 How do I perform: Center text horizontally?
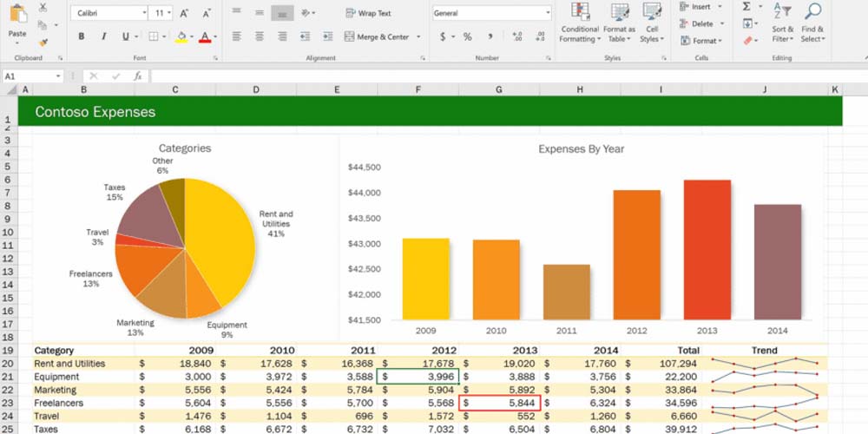259,36
